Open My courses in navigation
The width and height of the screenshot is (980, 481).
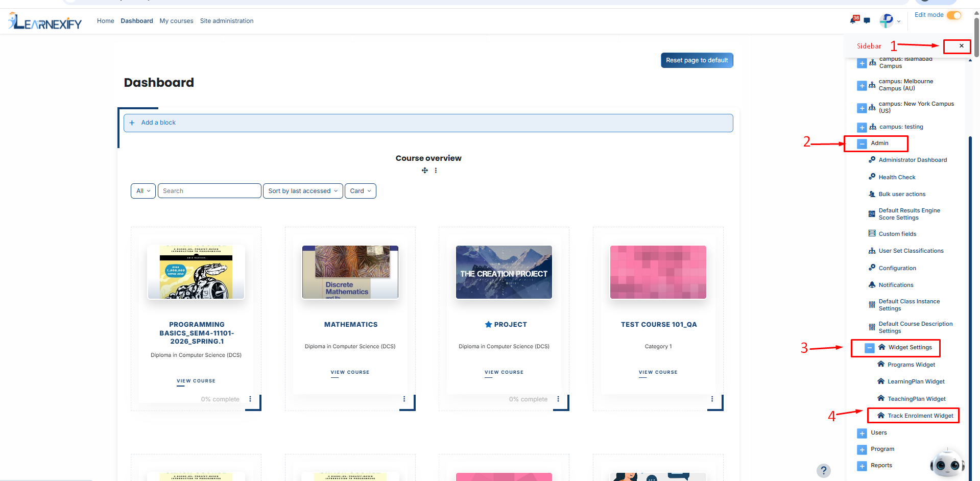pyautogui.click(x=176, y=21)
